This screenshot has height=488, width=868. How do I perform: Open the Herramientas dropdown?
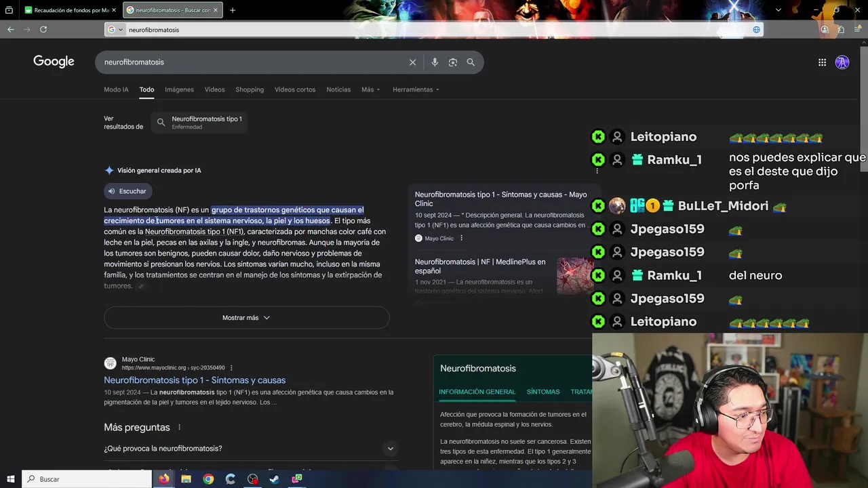click(416, 89)
